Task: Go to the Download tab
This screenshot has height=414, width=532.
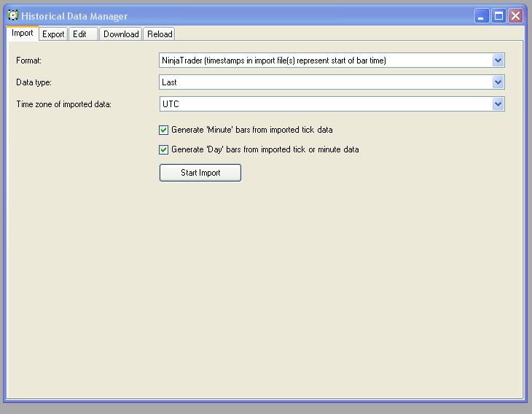Action: click(x=121, y=34)
